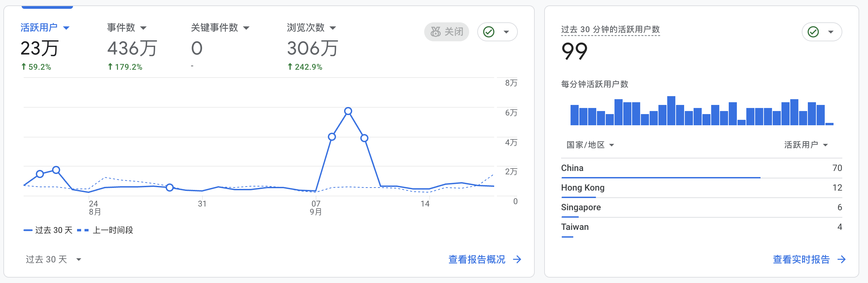The width and height of the screenshot is (868, 283).
Task: Click the arrow icon beside 查看报告概况
Action: [517, 259]
